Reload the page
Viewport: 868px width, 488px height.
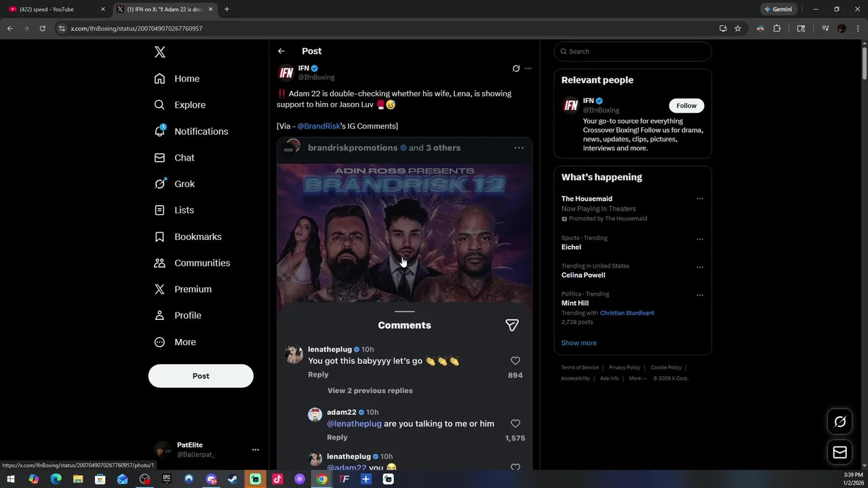tap(42, 28)
